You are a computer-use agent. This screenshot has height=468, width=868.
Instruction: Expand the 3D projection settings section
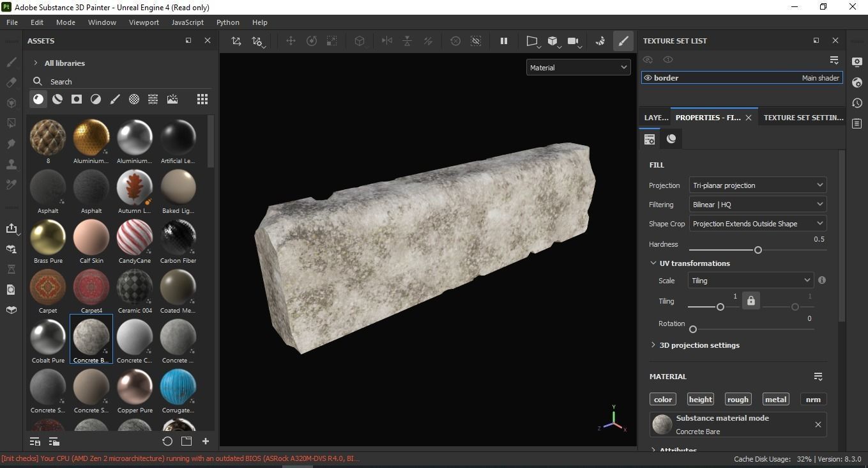click(699, 345)
